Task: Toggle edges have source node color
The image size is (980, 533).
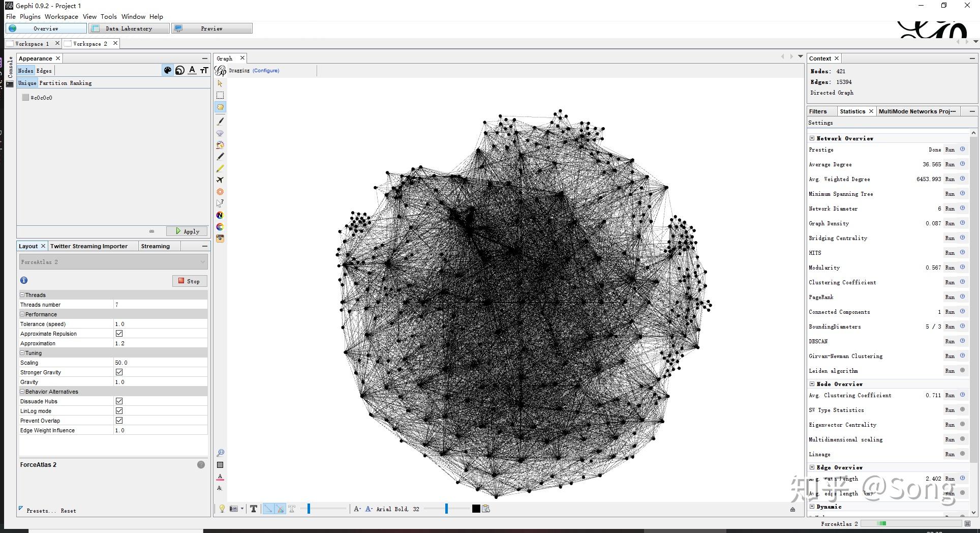Action: (x=280, y=509)
